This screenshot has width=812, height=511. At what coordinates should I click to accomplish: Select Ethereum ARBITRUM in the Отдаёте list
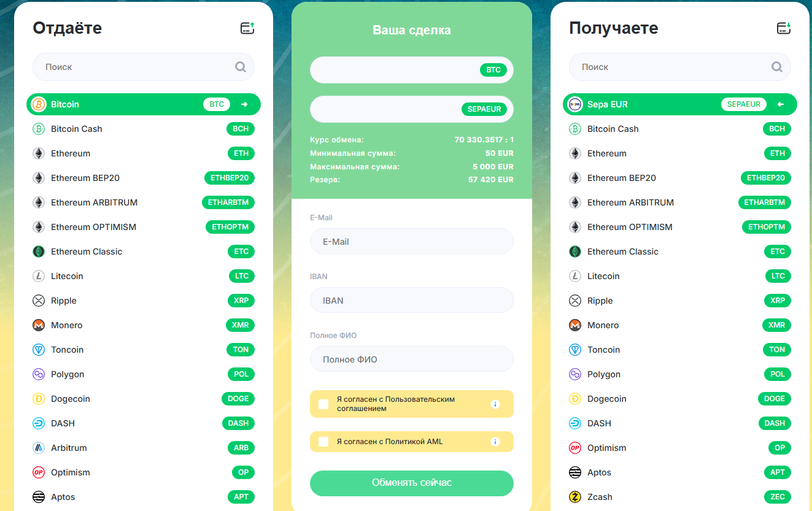tap(144, 202)
